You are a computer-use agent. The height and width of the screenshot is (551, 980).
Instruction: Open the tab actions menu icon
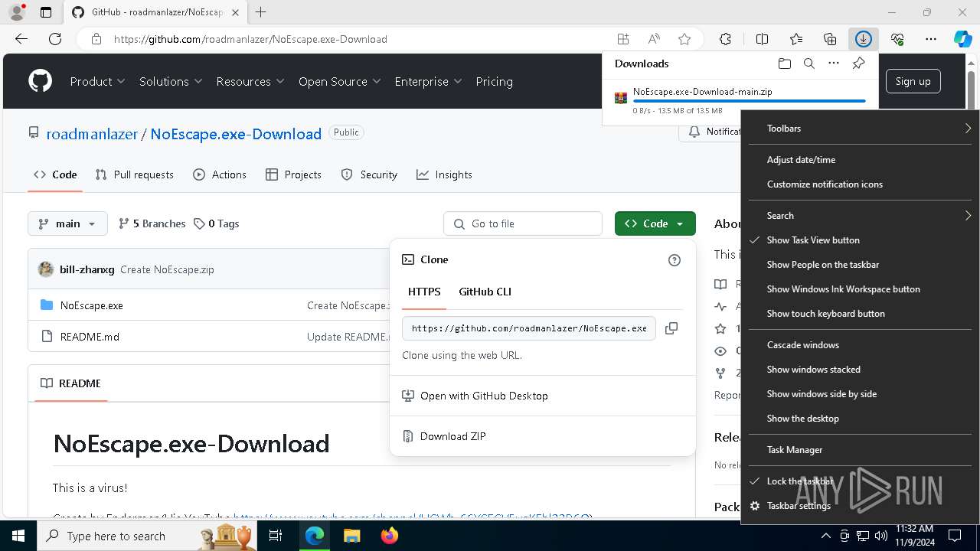point(46,12)
